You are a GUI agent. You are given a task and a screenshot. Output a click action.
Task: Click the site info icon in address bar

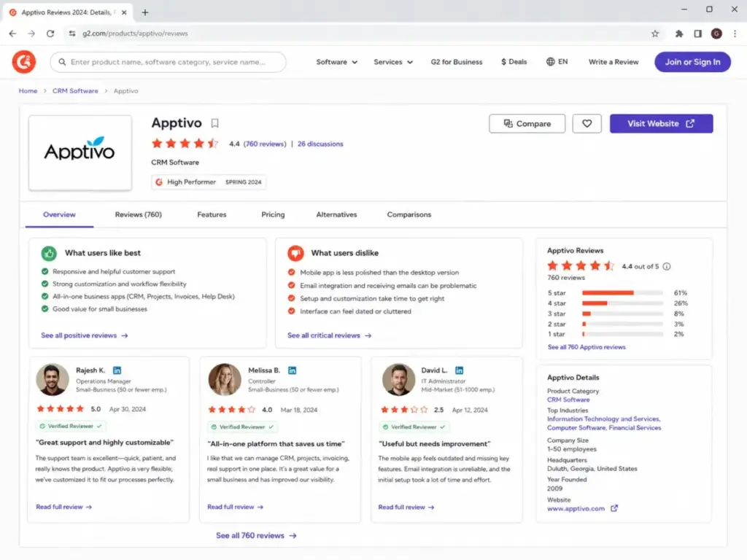point(72,34)
